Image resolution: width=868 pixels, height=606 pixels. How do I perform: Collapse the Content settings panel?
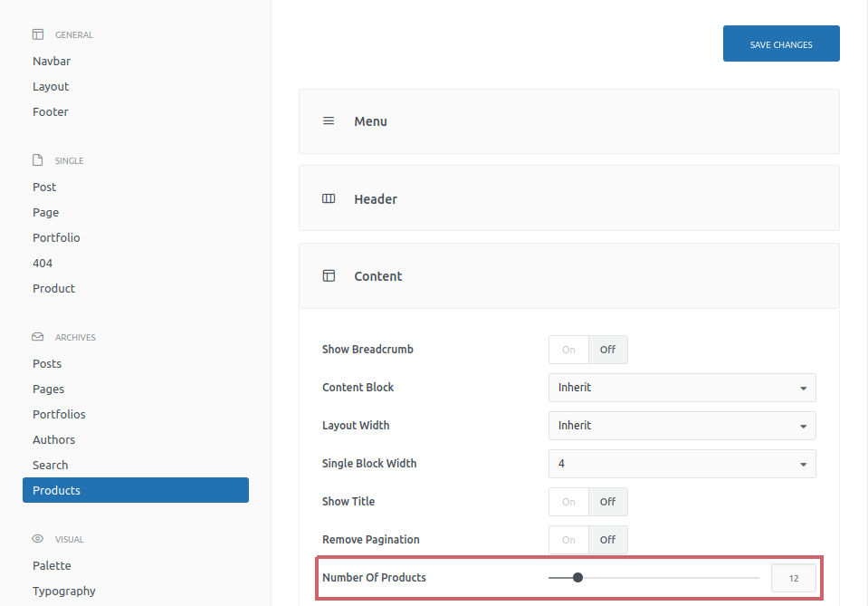(x=569, y=276)
